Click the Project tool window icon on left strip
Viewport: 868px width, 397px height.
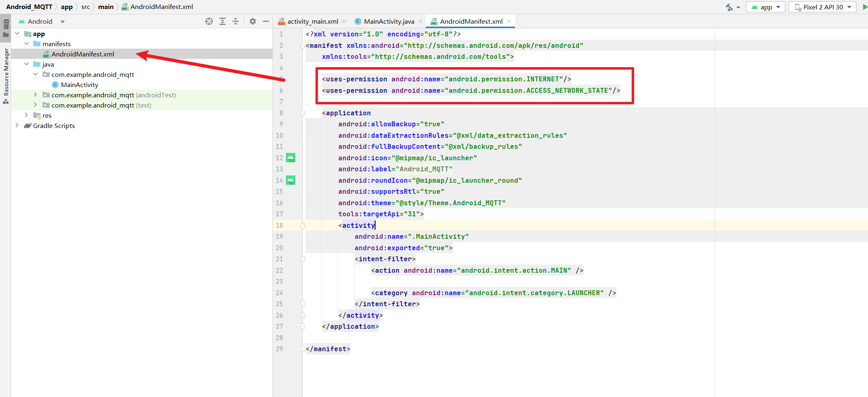[x=6, y=28]
